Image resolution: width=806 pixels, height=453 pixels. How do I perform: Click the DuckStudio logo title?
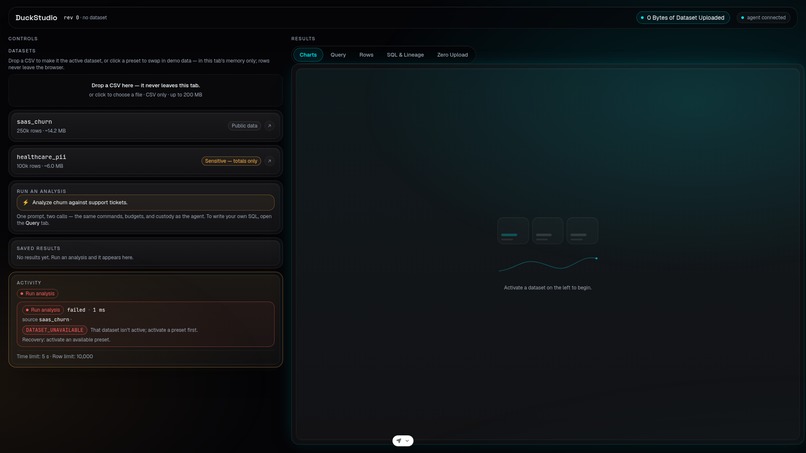pos(36,17)
